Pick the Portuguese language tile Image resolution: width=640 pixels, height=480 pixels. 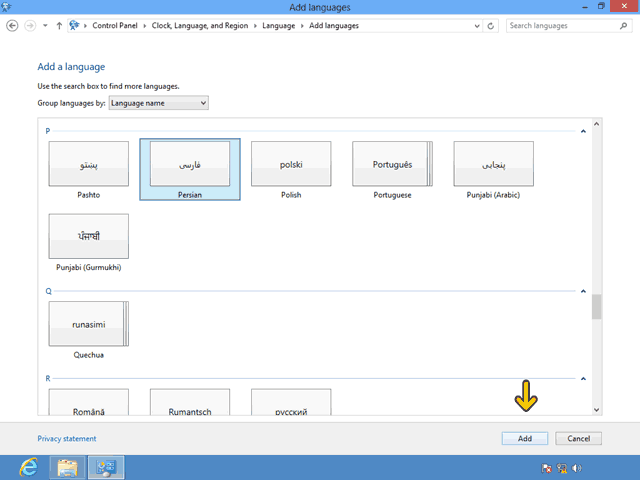[392, 170]
